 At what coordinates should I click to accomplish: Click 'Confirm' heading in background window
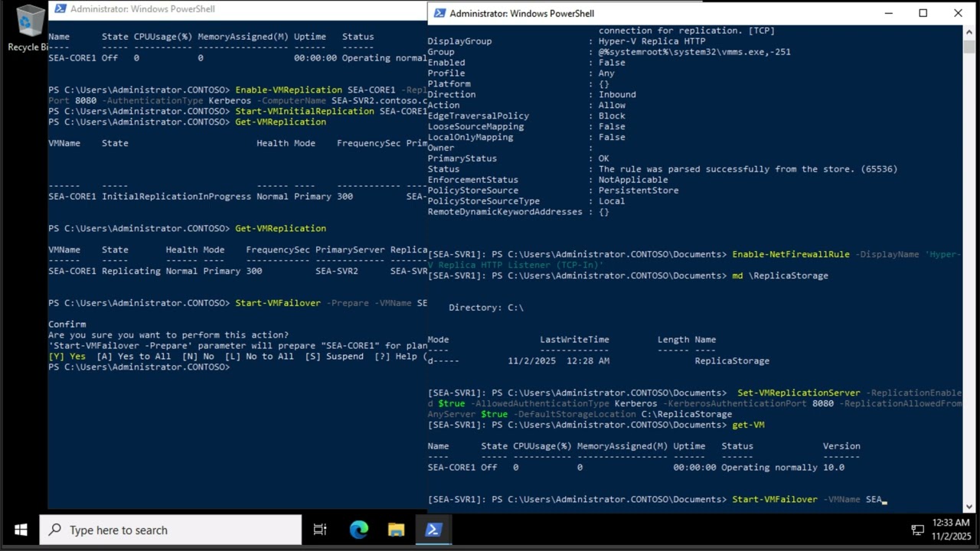pos(67,324)
